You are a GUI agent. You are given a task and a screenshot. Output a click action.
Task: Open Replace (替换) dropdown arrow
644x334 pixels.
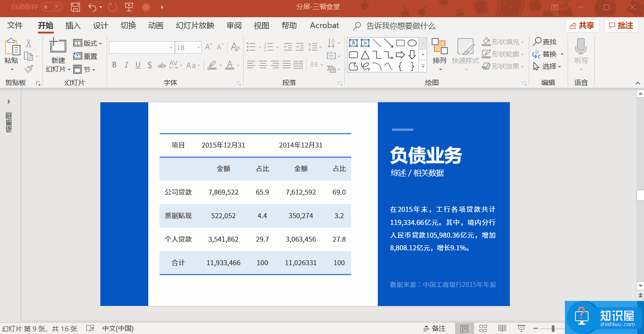[562, 54]
